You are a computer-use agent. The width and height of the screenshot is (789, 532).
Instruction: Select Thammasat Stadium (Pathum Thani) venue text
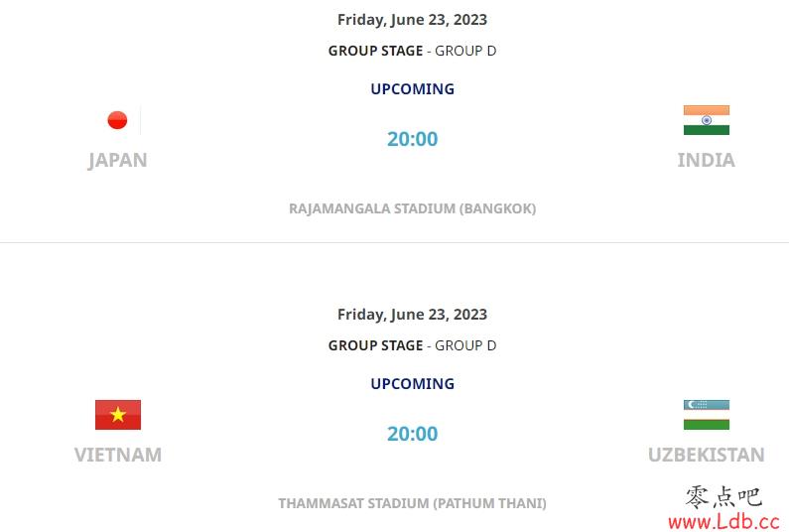tap(412, 503)
